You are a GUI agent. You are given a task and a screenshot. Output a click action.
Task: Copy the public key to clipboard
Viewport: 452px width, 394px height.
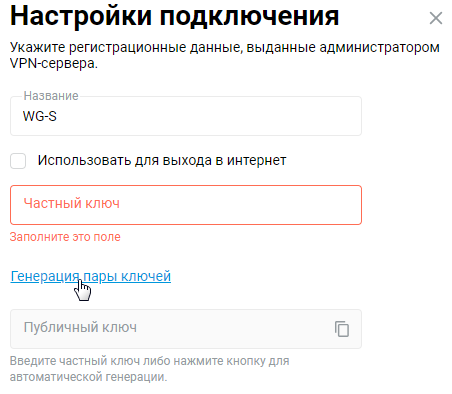coord(342,329)
